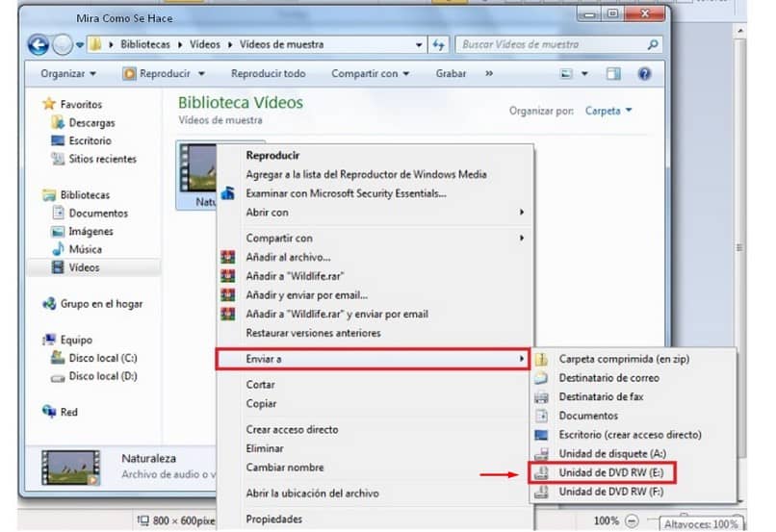The width and height of the screenshot is (776, 532).
Task: Choose Enviar a in context menu
Action: pos(374,359)
